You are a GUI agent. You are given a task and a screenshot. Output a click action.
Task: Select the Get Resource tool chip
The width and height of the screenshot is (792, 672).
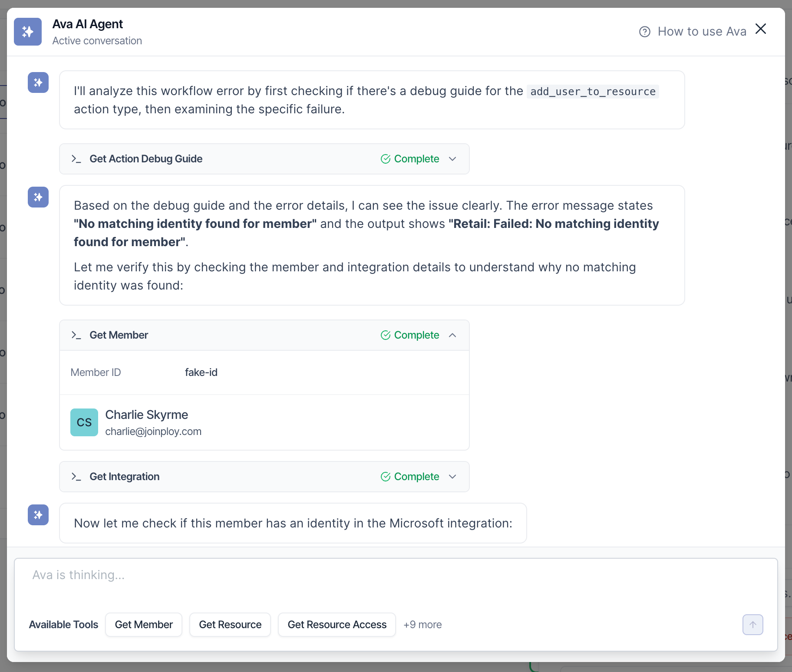pyautogui.click(x=230, y=625)
